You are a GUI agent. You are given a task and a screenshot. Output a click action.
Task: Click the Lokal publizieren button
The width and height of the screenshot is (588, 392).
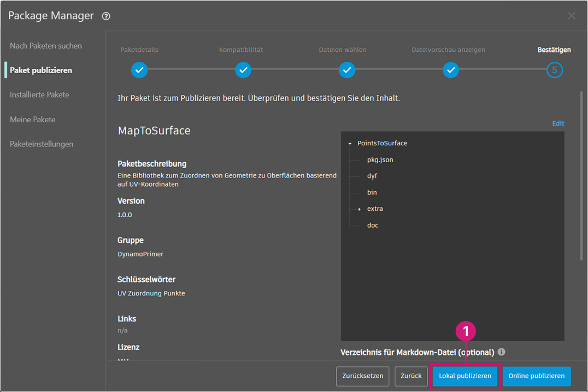click(x=465, y=376)
